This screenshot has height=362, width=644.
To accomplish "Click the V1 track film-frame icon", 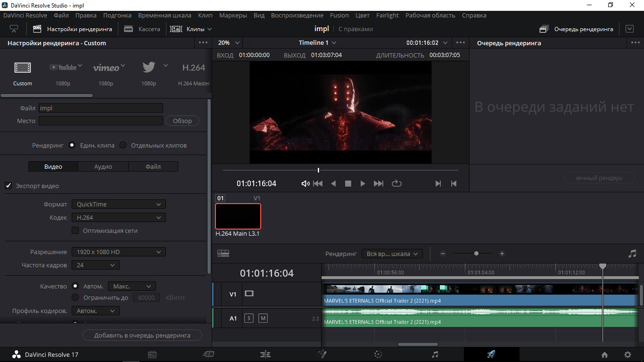I will coord(249,294).
